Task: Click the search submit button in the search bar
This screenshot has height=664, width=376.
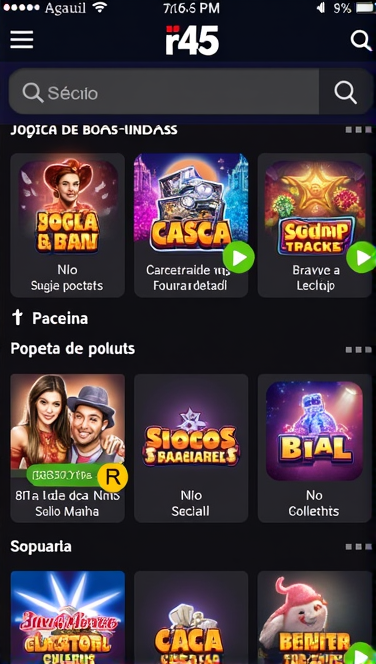Action: tap(346, 92)
